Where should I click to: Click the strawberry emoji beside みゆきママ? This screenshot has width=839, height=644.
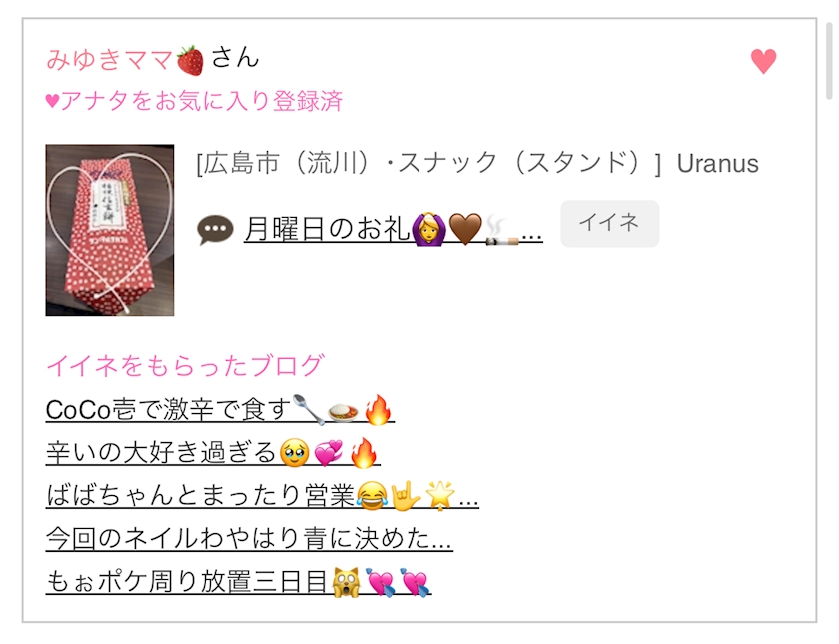pos(190,60)
